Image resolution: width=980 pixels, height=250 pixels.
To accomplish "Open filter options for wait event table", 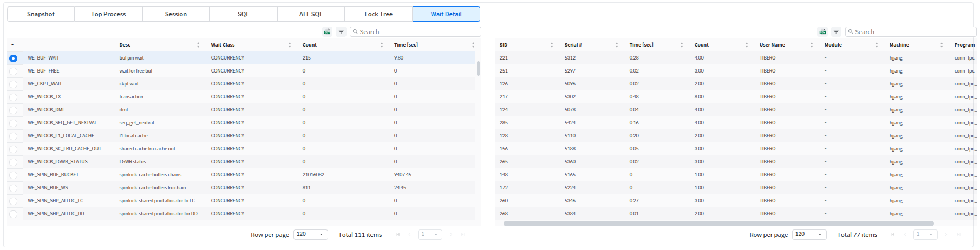I will [341, 32].
